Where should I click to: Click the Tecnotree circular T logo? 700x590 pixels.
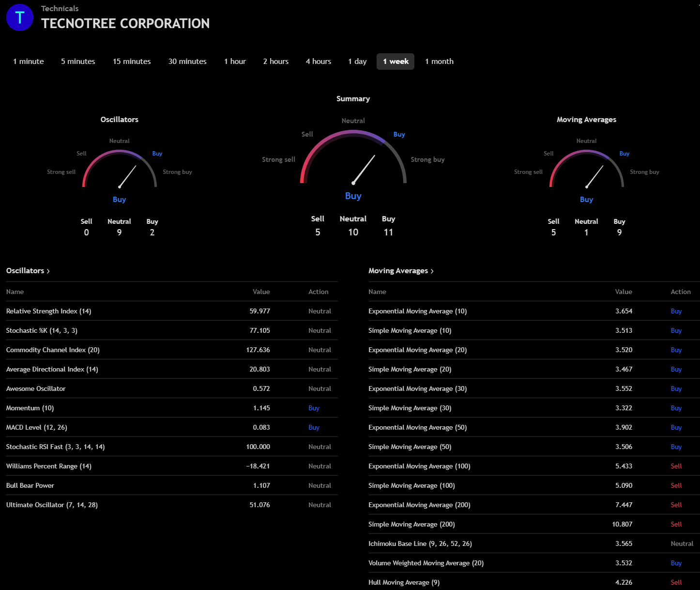point(20,17)
